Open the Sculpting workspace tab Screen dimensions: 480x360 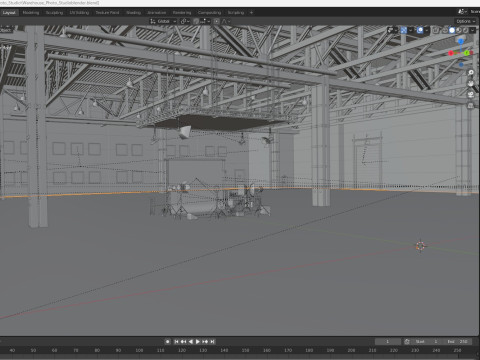pos(54,12)
